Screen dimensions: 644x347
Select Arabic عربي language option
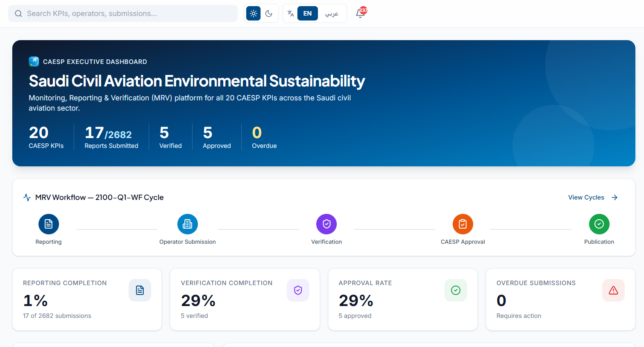click(x=332, y=14)
